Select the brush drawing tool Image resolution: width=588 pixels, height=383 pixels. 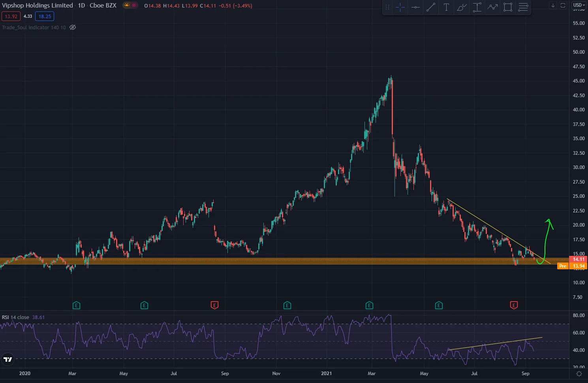[x=462, y=7]
